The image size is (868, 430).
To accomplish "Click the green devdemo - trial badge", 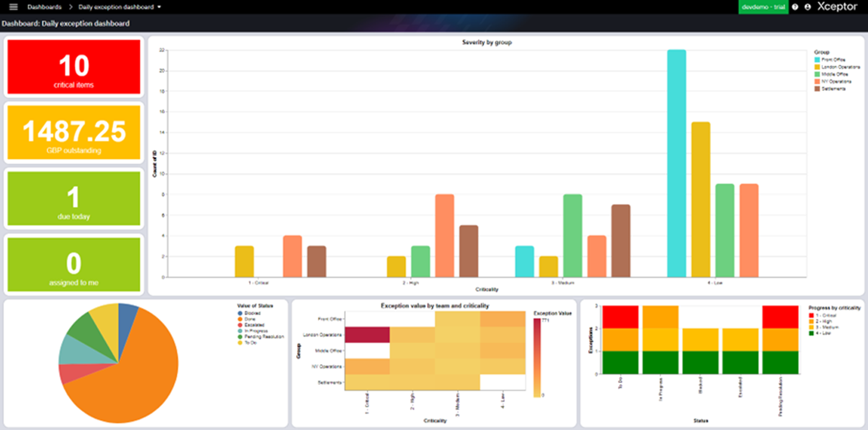I will click(x=763, y=7).
